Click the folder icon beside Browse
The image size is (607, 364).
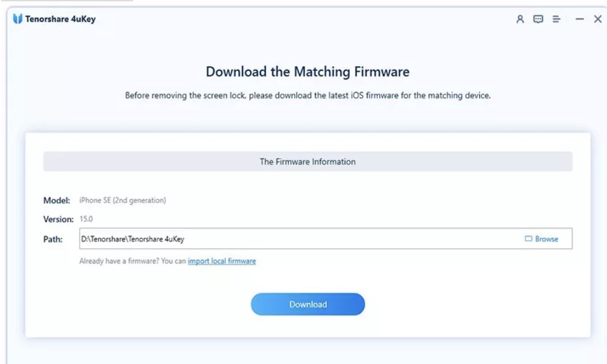coord(528,239)
